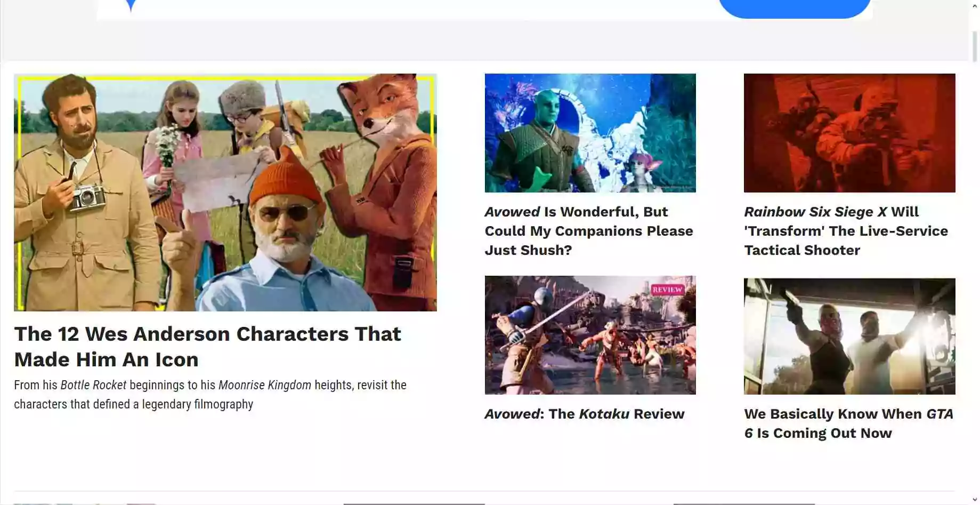Image resolution: width=980 pixels, height=505 pixels.
Task: Click the scrollbar up arrow
Action: point(975,5)
